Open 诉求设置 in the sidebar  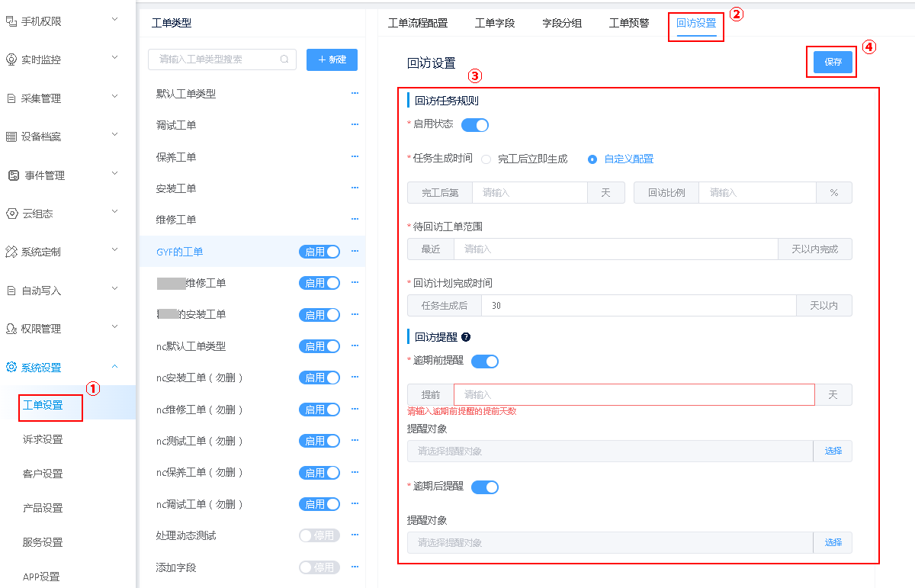coord(43,439)
